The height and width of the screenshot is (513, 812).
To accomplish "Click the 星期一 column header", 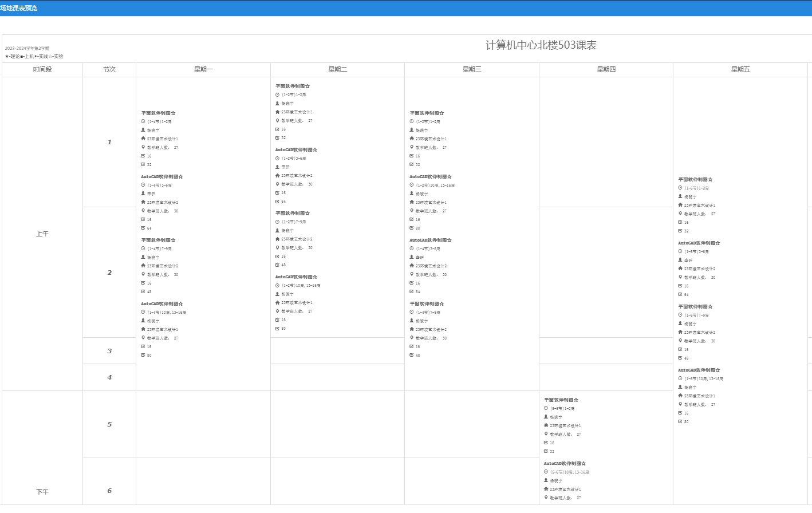I will click(x=203, y=69).
